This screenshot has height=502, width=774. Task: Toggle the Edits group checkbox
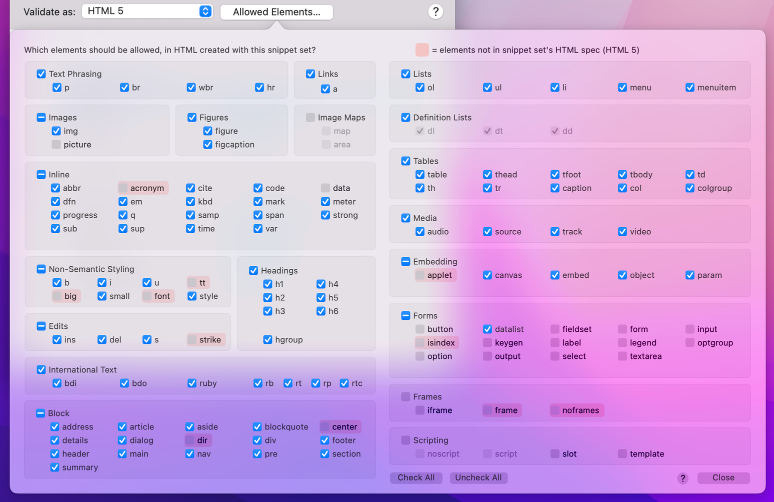coord(41,326)
